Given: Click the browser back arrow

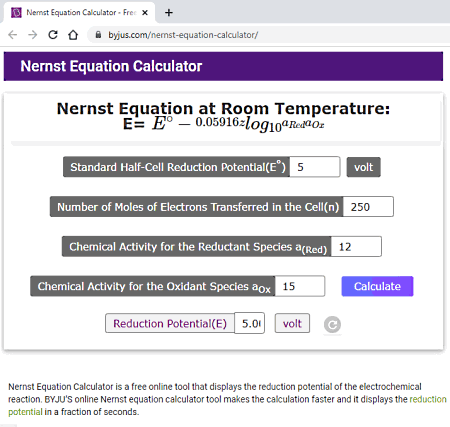Looking at the screenshot, I should click(13, 35).
